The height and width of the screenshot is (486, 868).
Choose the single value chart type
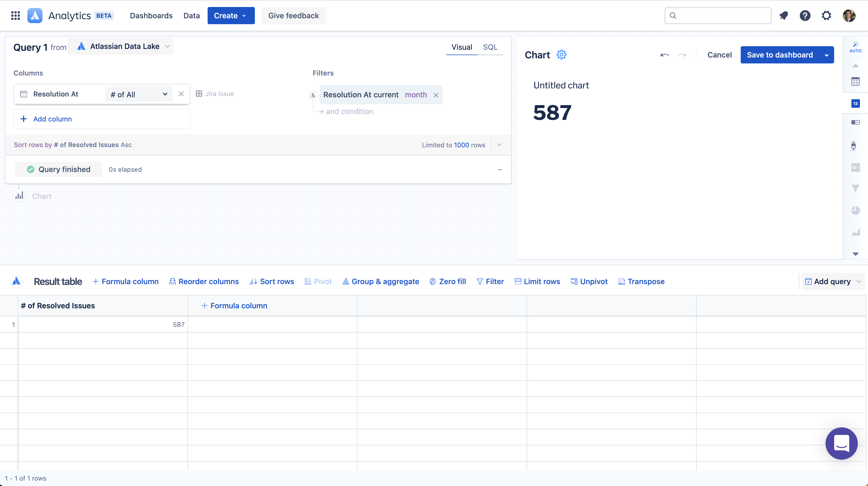(855, 103)
